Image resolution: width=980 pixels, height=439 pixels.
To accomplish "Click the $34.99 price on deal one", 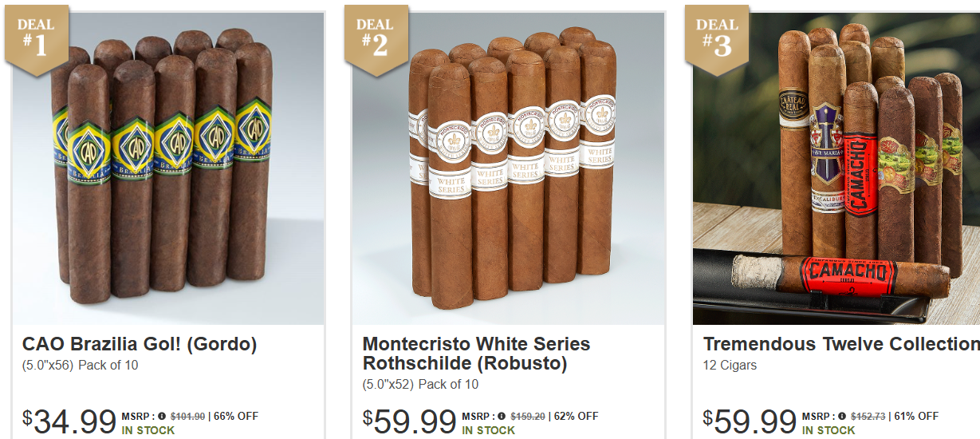I will (x=69, y=421).
